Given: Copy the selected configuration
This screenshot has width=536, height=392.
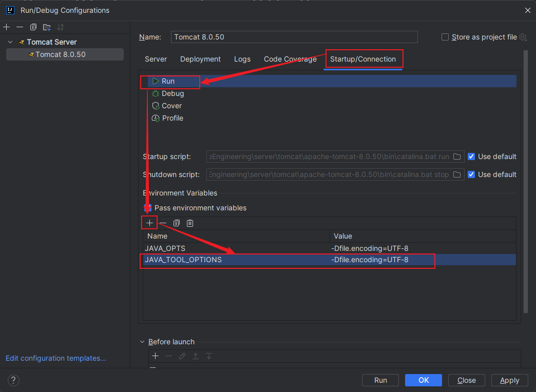Looking at the screenshot, I should [x=33, y=27].
